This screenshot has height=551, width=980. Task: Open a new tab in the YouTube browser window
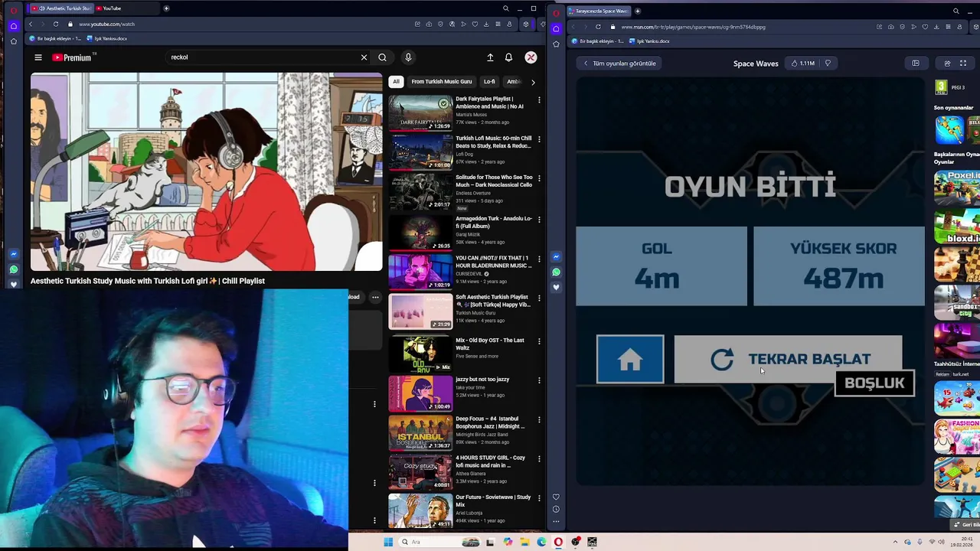tap(166, 8)
